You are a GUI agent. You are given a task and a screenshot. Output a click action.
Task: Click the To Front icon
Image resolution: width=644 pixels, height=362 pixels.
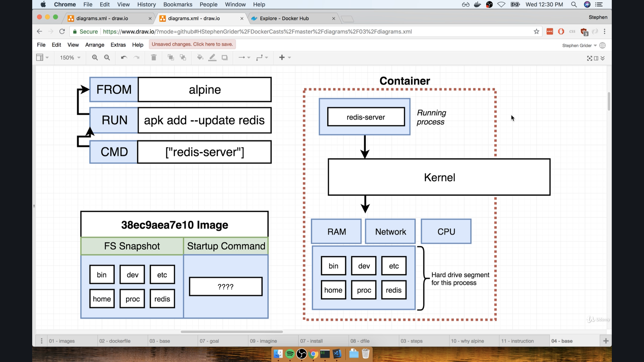click(x=171, y=57)
